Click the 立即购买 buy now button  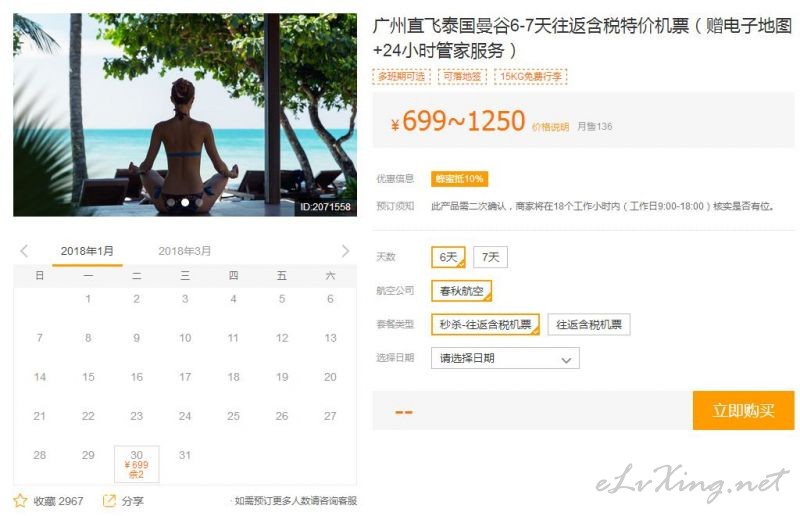743,410
